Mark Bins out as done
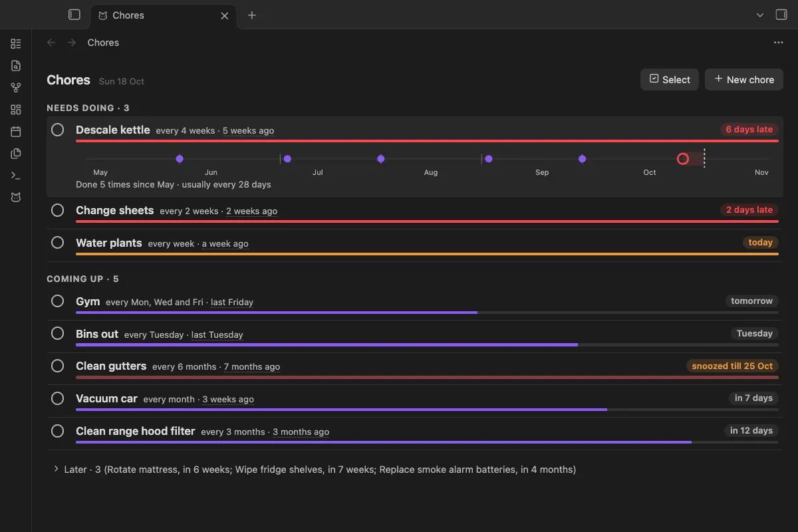The width and height of the screenshot is (798, 532). point(58,333)
